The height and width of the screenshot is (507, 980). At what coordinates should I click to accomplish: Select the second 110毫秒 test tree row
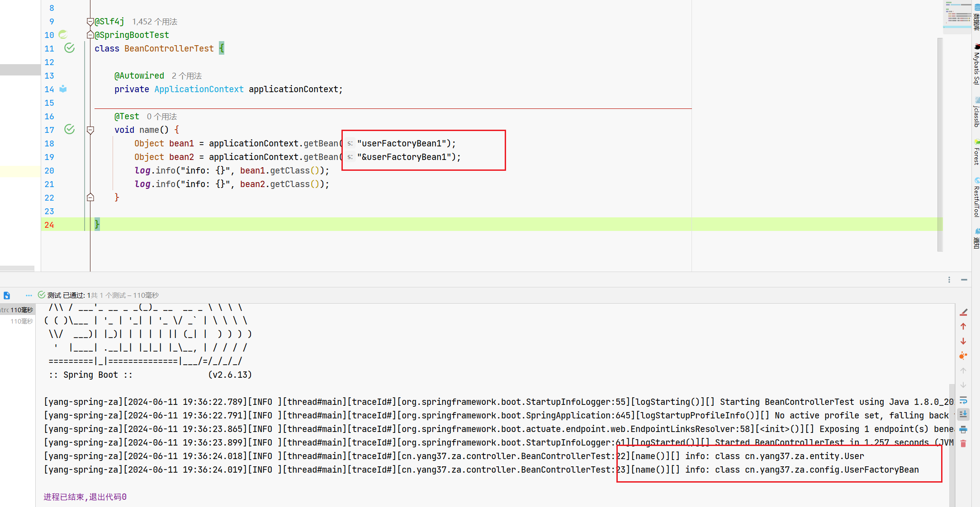[22, 321]
